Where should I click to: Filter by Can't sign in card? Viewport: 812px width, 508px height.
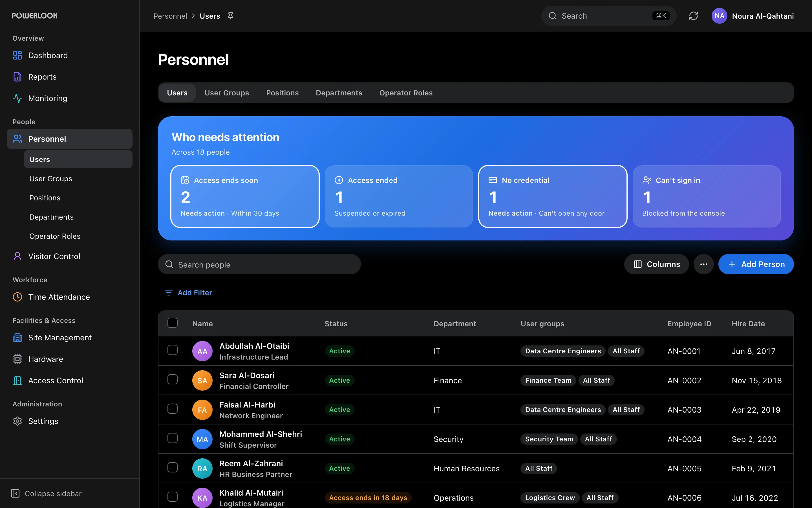point(707,196)
